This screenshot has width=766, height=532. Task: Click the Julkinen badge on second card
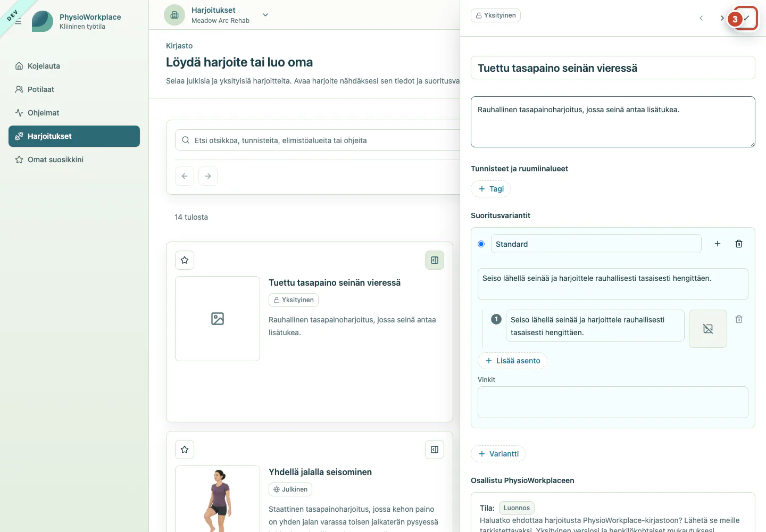click(x=290, y=489)
